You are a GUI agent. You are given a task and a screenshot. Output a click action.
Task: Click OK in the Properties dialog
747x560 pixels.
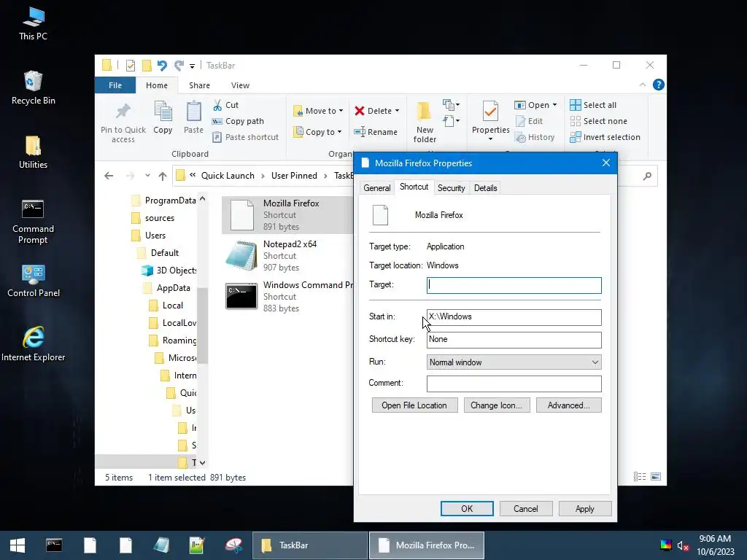[x=467, y=508]
